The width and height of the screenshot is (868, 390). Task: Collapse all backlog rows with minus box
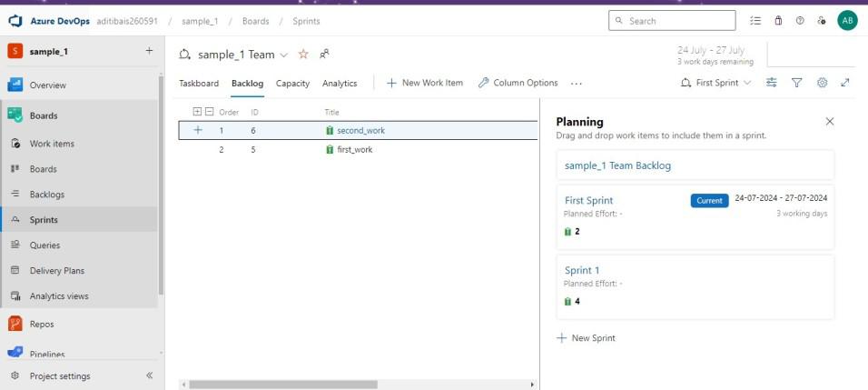coord(209,112)
